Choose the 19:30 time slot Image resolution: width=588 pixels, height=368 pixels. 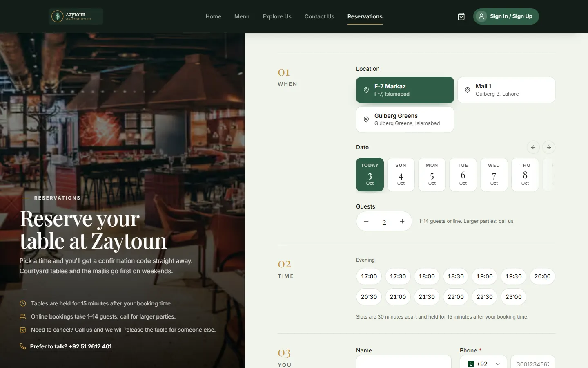(x=514, y=276)
